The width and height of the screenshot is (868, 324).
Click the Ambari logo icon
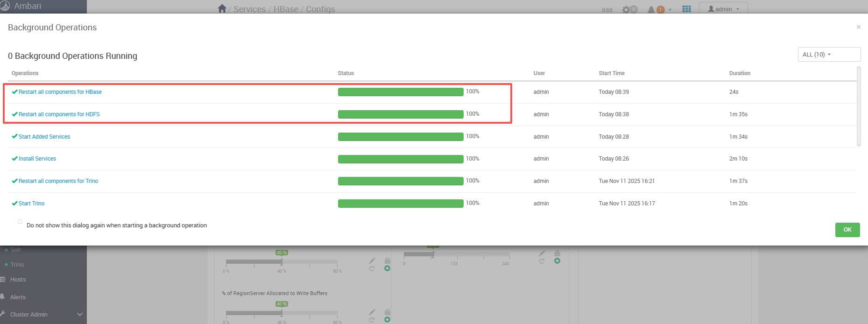point(5,6)
